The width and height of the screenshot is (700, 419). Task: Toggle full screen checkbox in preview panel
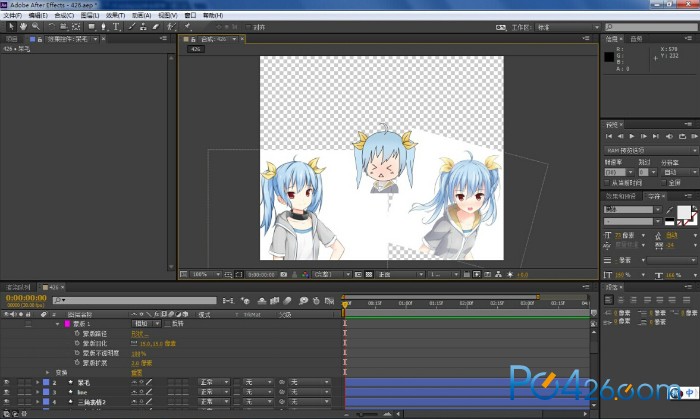[x=663, y=183]
